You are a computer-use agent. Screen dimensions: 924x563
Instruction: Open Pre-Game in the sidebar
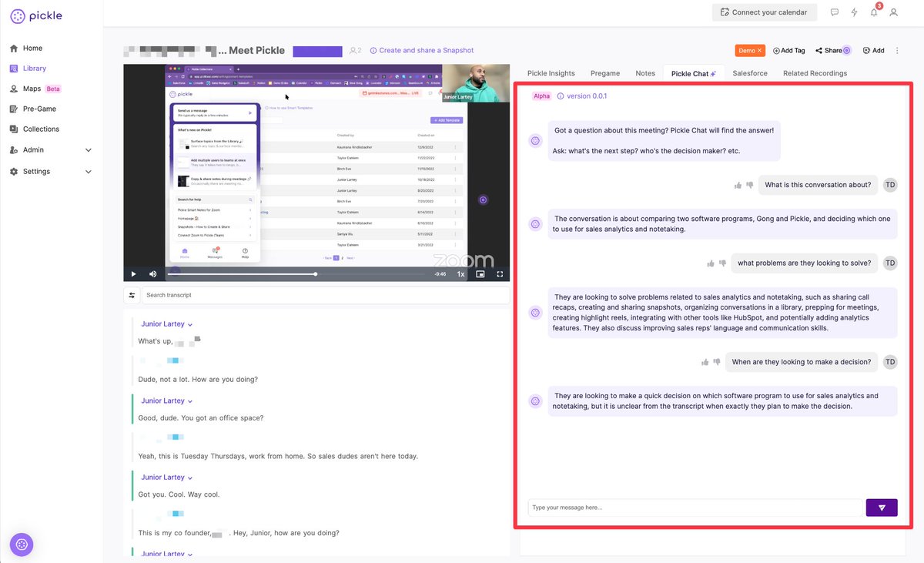(x=33, y=109)
